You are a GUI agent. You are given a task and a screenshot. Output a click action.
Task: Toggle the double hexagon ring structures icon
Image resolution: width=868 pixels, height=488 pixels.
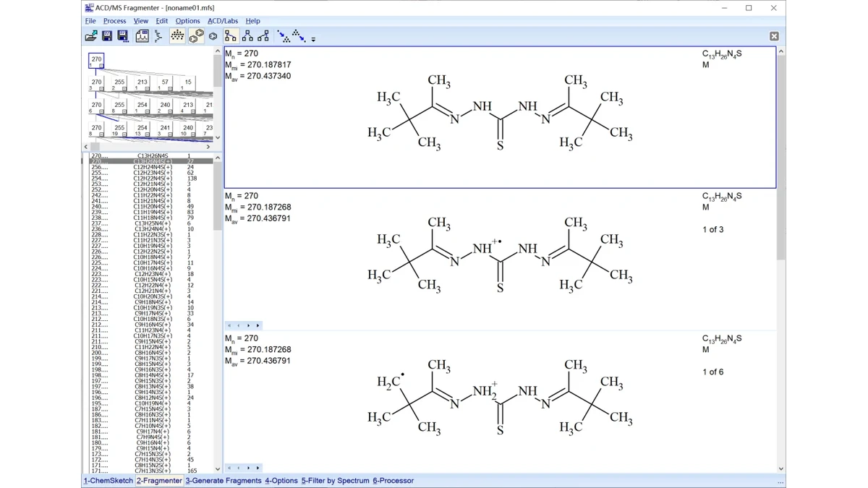click(196, 36)
